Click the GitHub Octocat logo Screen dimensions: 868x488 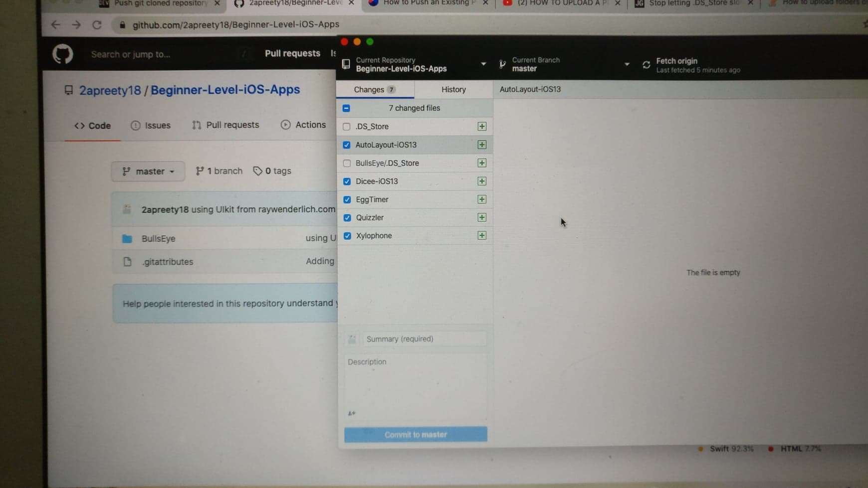tap(63, 54)
